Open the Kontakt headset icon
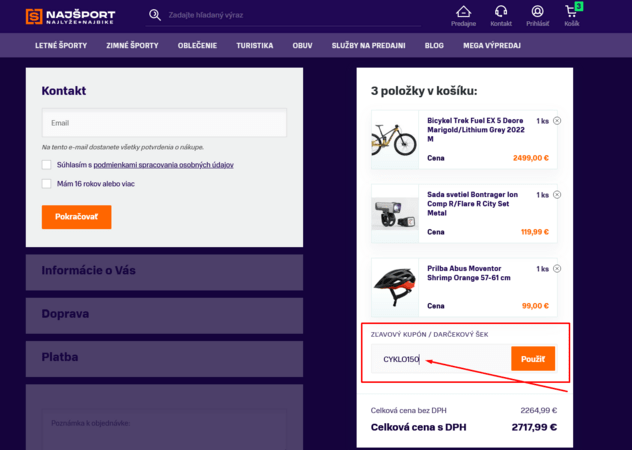Viewport: 632px width, 450px height. click(501, 12)
